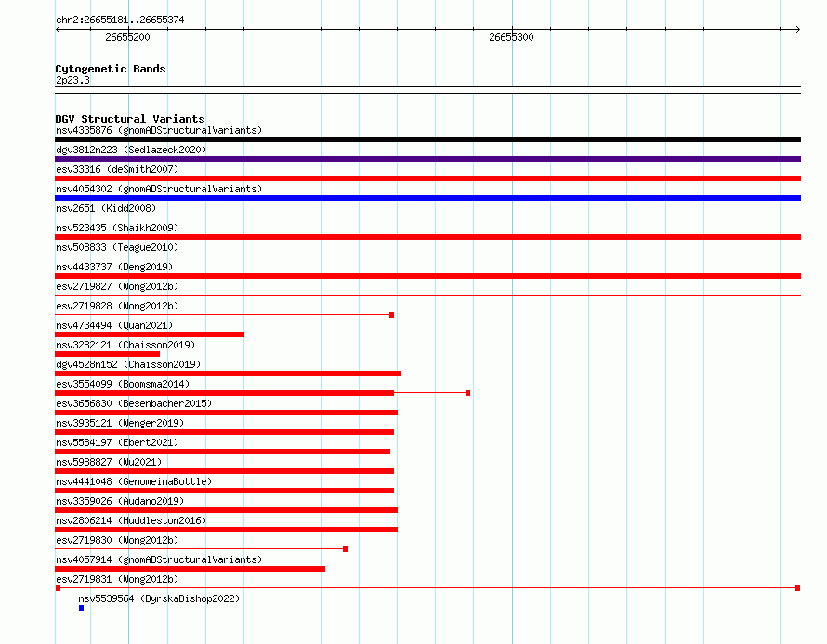Select the red nsv5584197 variant bar
Viewport: 827px width, 644px height.
point(223,452)
